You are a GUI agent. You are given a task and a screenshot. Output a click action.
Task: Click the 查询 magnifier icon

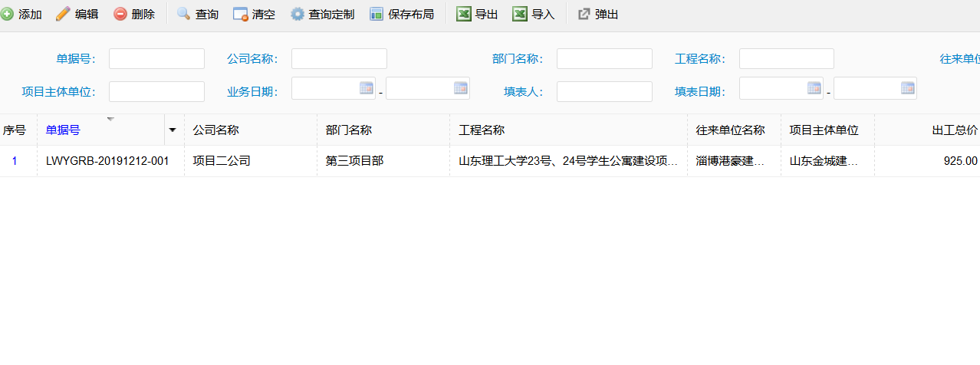pos(184,14)
